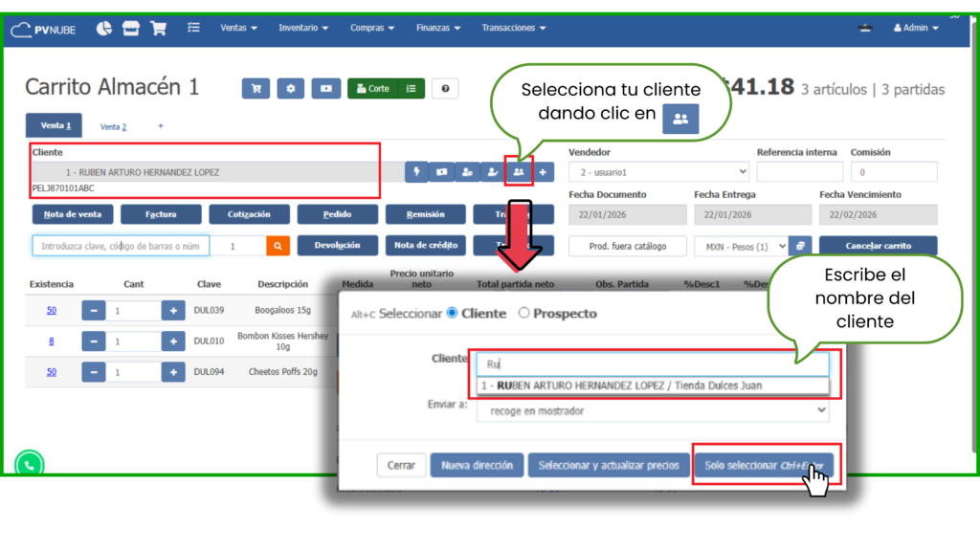980x551 pixels.
Task: Click the store icon in top navbar
Action: tap(131, 28)
